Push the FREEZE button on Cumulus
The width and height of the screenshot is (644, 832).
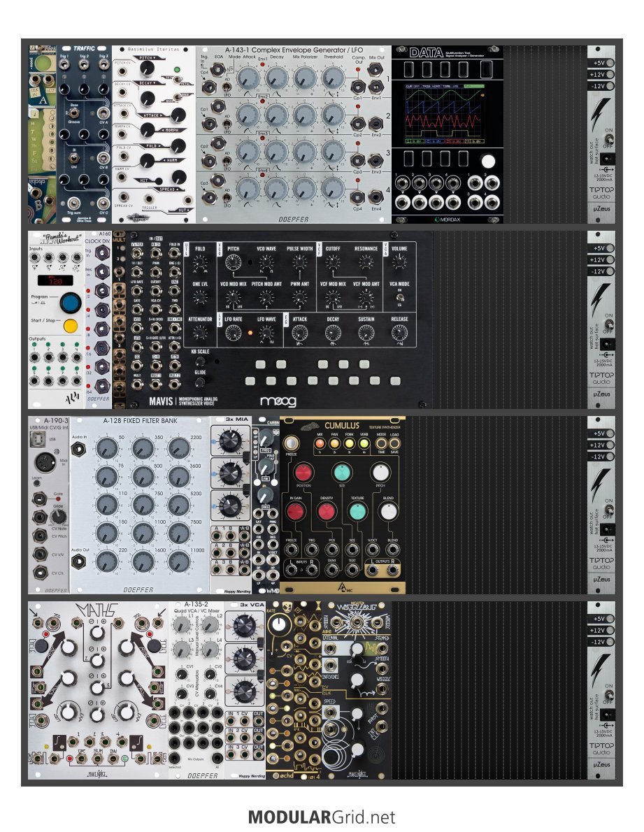click(x=291, y=443)
